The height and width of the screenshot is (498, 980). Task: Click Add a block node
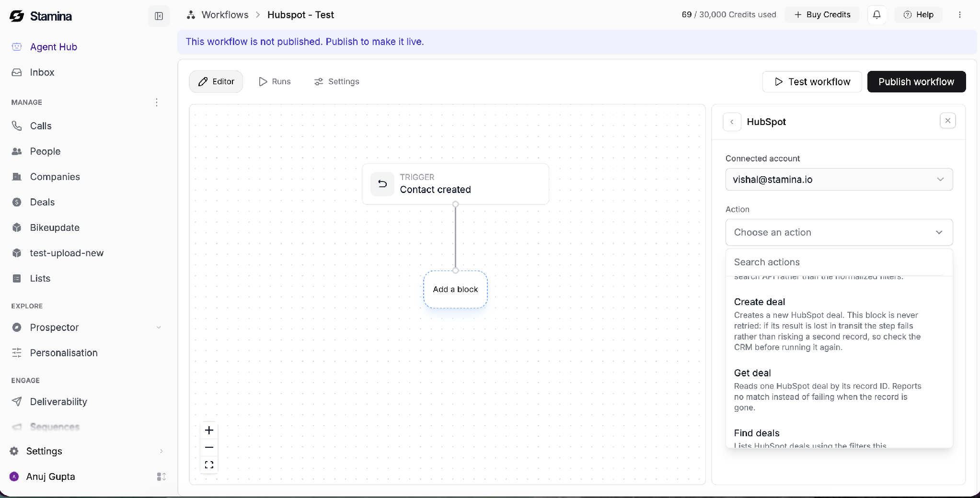(x=455, y=289)
